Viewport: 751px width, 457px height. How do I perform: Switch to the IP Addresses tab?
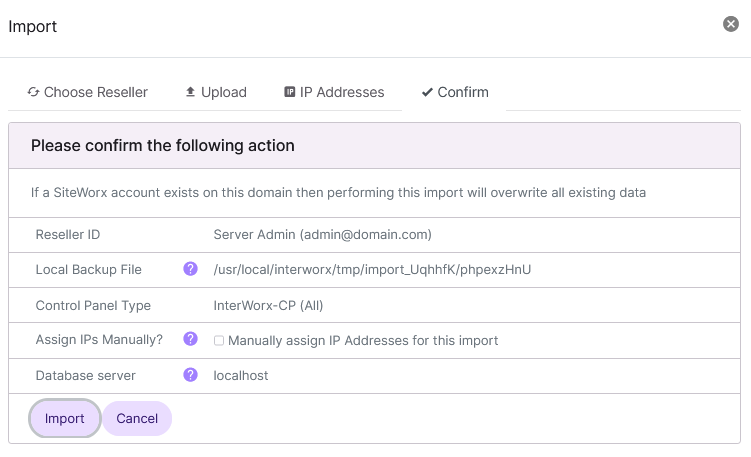tap(334, 92)
